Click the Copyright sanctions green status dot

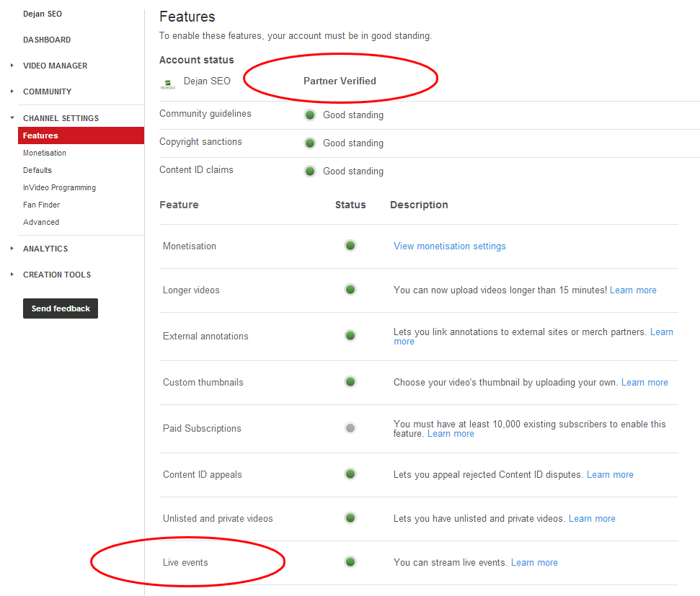(310, 143)
